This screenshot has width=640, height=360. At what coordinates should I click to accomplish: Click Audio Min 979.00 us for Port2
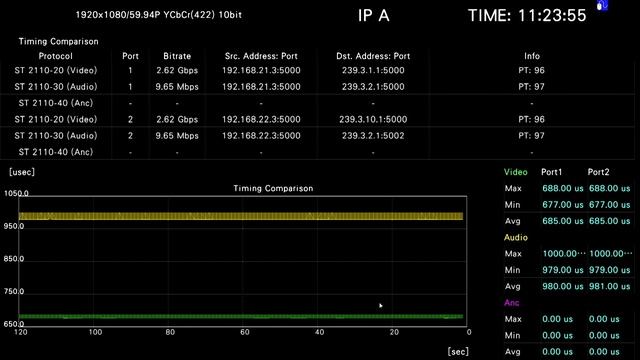[609, 270]
